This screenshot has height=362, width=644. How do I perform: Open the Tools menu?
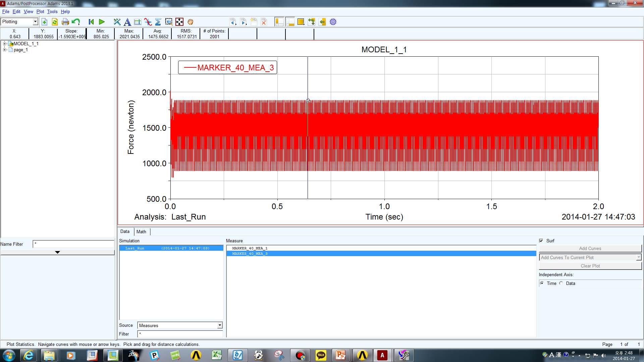[x=52, y=11]
